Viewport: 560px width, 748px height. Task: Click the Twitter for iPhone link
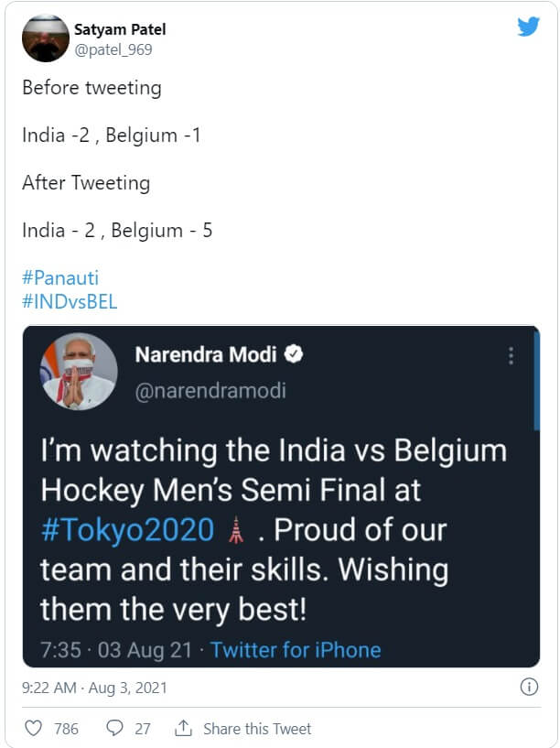(295, 650)
